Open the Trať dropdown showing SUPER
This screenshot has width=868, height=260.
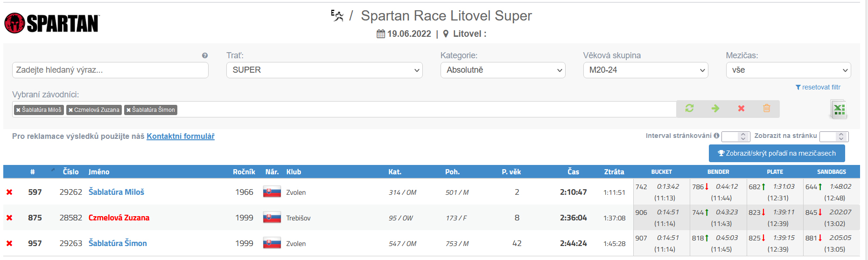pos(324,70)
